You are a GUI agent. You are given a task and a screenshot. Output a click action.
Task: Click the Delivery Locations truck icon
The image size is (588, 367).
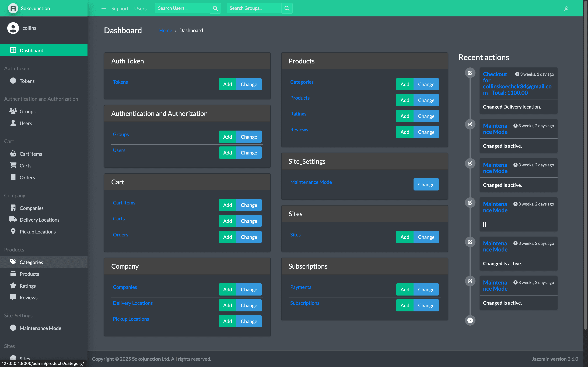pyautogui.click(x=13, y=219)
